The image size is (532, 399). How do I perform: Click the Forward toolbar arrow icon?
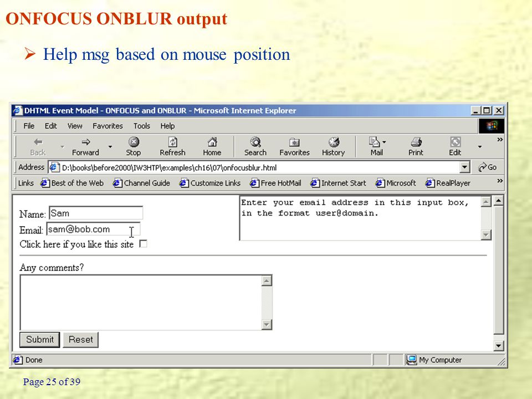pos(86,142)
